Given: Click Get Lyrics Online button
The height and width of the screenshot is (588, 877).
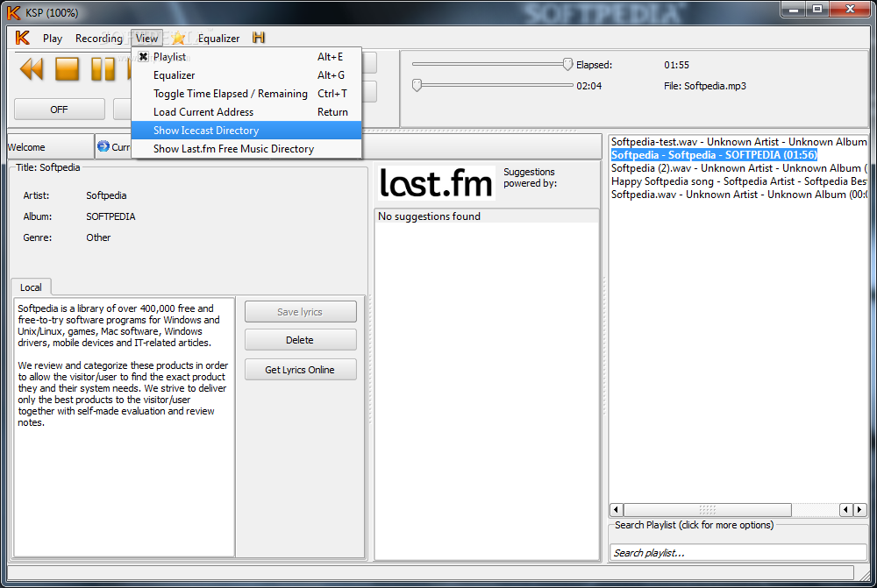Looking at the screenshot, I should click(x=300, y=370).
